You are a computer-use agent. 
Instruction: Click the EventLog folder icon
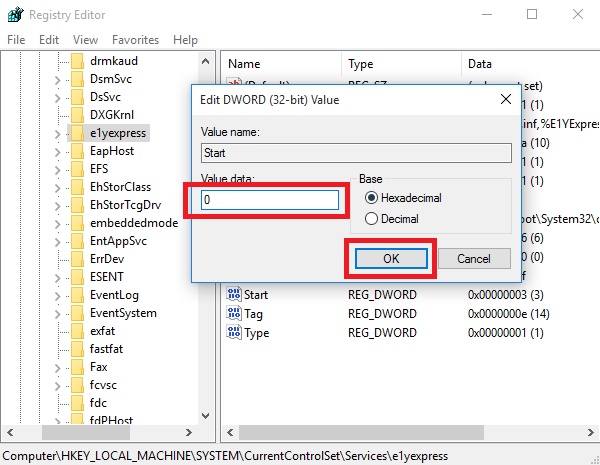click(77, 295)
